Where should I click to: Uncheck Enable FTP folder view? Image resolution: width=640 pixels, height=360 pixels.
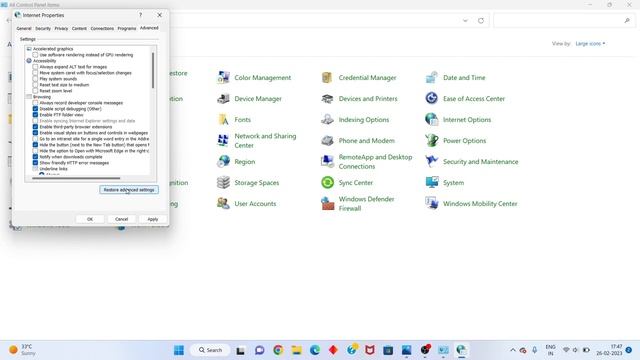(35, 115)
